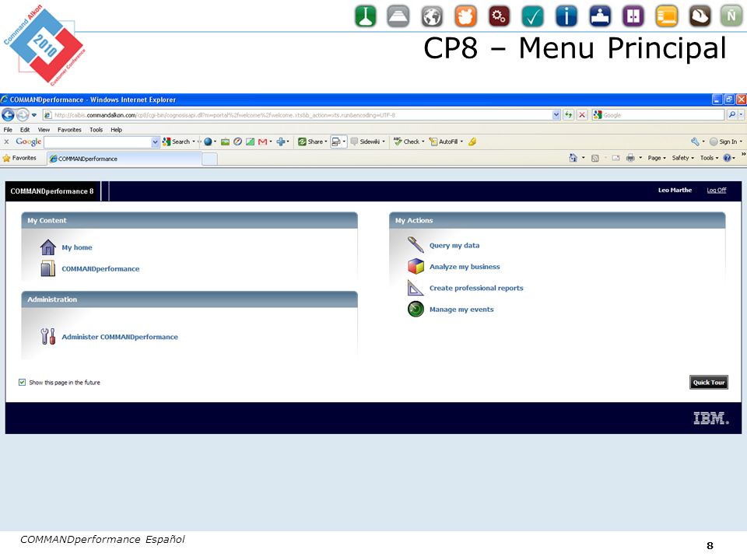The image size is (747, 560).
Task: Click the Log Off link
Action: 716,190
